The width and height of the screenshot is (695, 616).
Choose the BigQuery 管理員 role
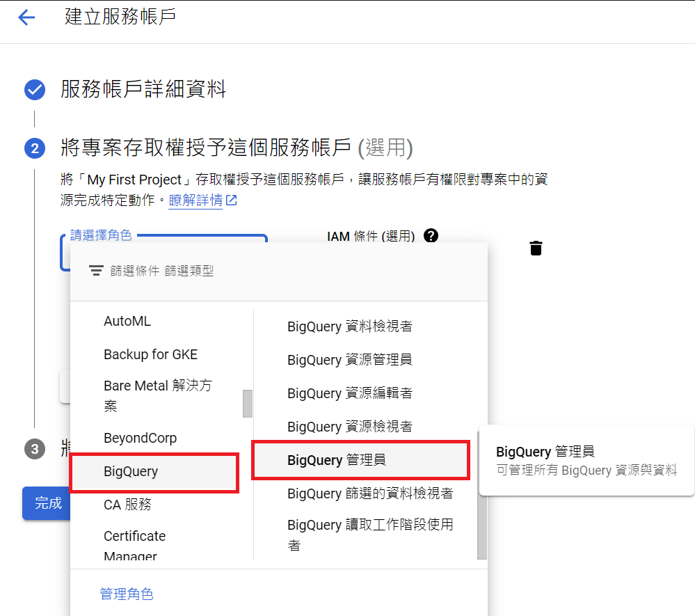tap(361, 460)
